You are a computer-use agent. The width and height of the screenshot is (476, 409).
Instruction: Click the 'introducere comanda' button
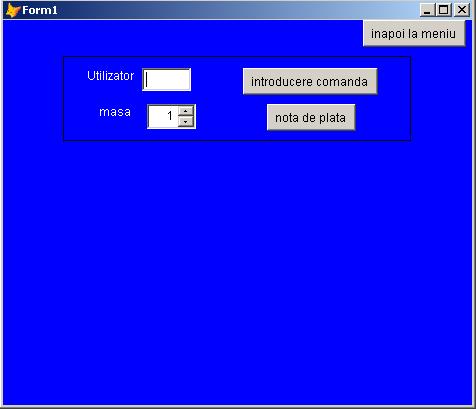click(x=310, y=81)
